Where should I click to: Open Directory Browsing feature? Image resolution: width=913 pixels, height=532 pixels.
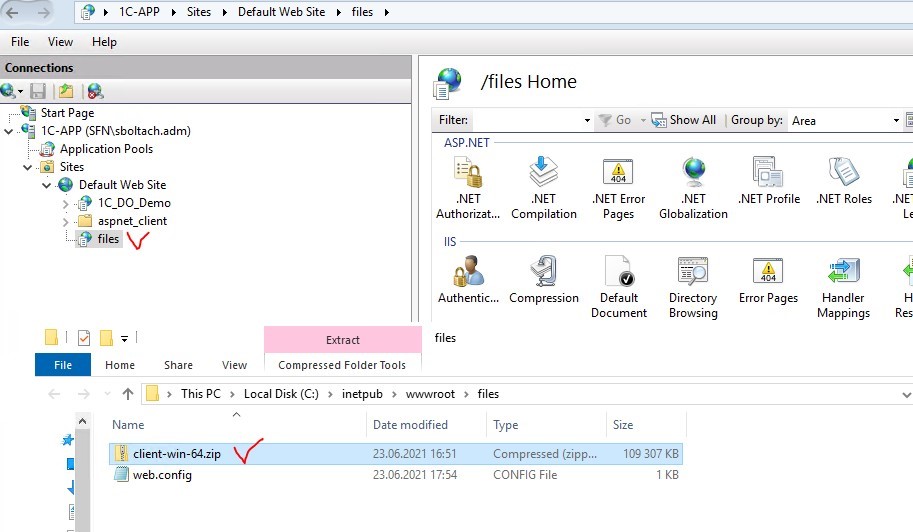click(x=693, y=286)
